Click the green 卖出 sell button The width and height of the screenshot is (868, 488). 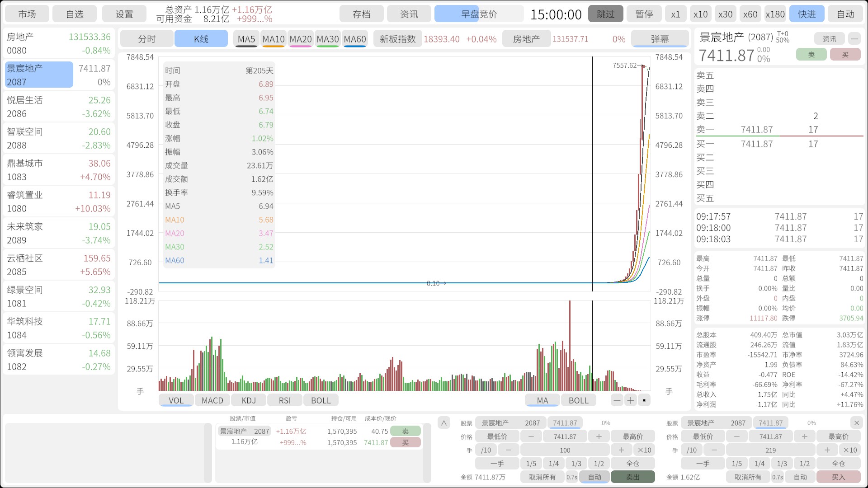pyautogui.click(x=632, y=477)
